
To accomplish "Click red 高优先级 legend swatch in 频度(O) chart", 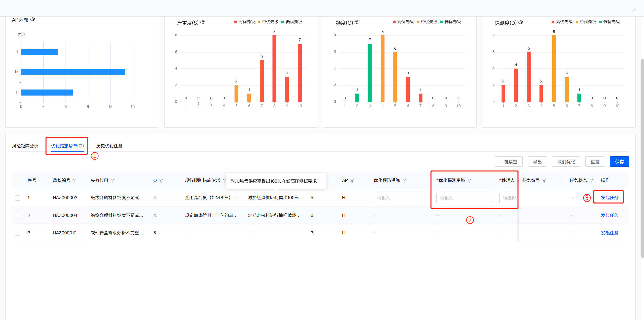I will (394, 22).
